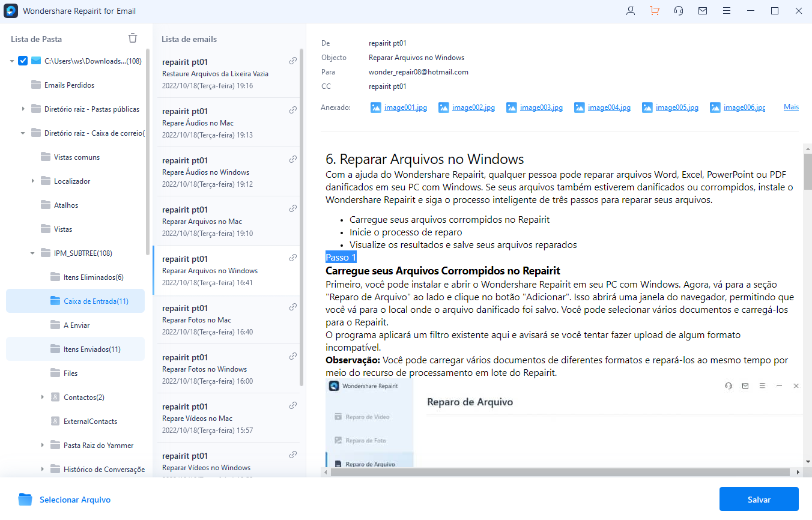Click the ExternalContacts folder icon
Viewport: 812px width, 520px height.
[55, 421]
